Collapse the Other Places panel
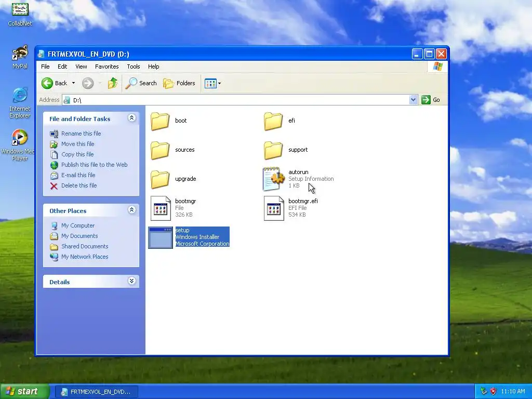This screenshot has width=532, height=399. click(131, 210)
